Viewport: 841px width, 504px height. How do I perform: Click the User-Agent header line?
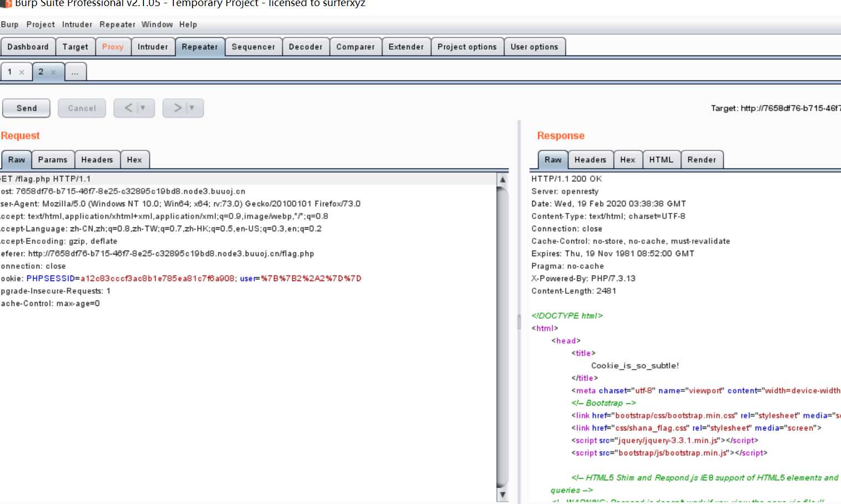[x=180, y=204]
